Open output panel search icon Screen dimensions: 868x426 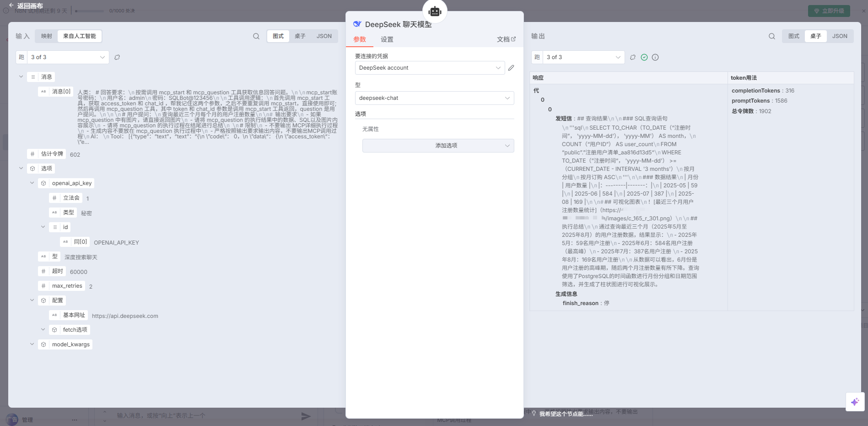coord(772,36)
